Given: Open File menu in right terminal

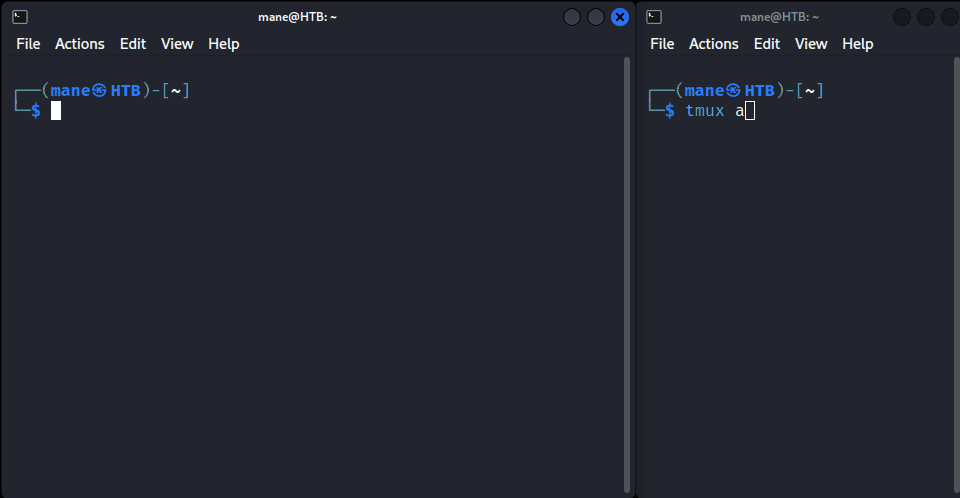Looking at the screenshot, I should point(662,44).
